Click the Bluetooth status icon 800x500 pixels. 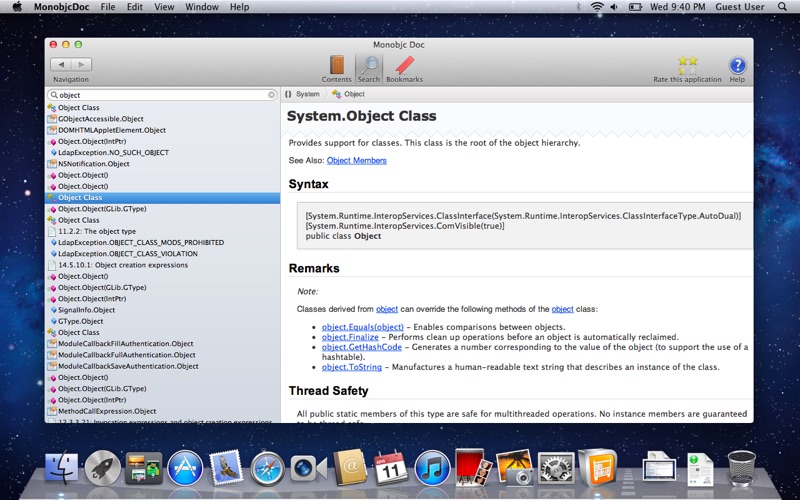(579, 7)
